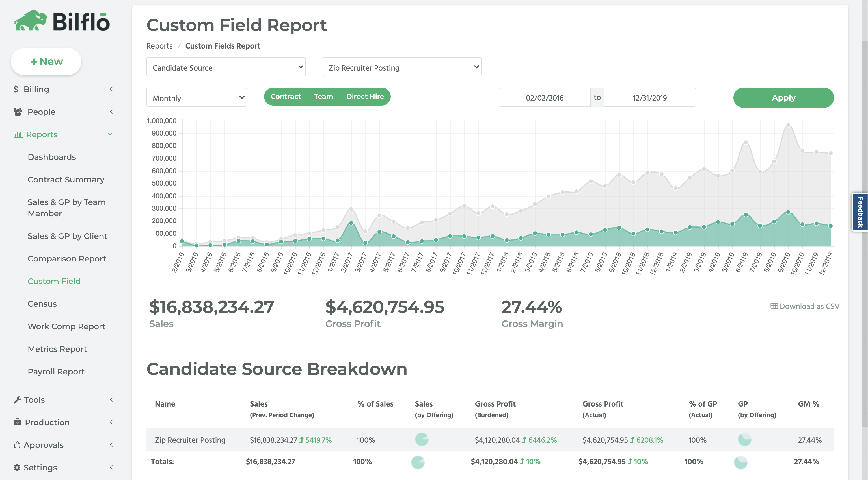The image size is (868, 480).
Task: Open the Monthly interval dropdown
Action: coord(197,98)
